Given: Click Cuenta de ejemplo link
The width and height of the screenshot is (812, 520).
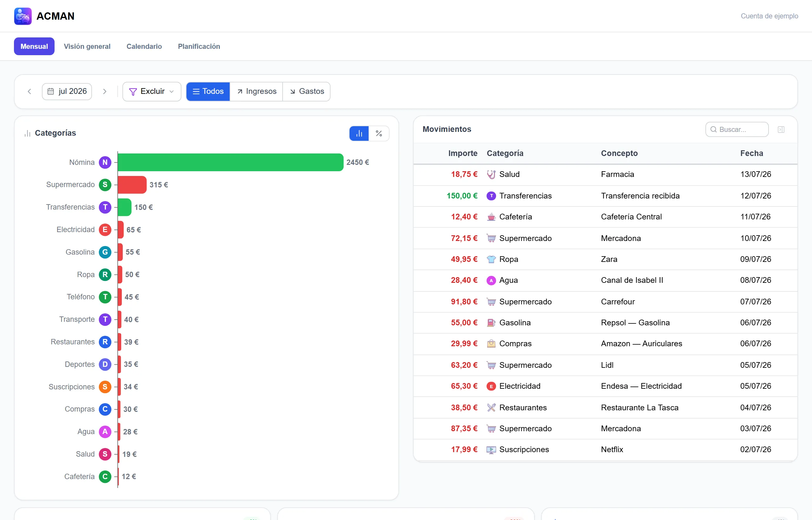Looking at the screenshot, I should (x=769, y=16).
